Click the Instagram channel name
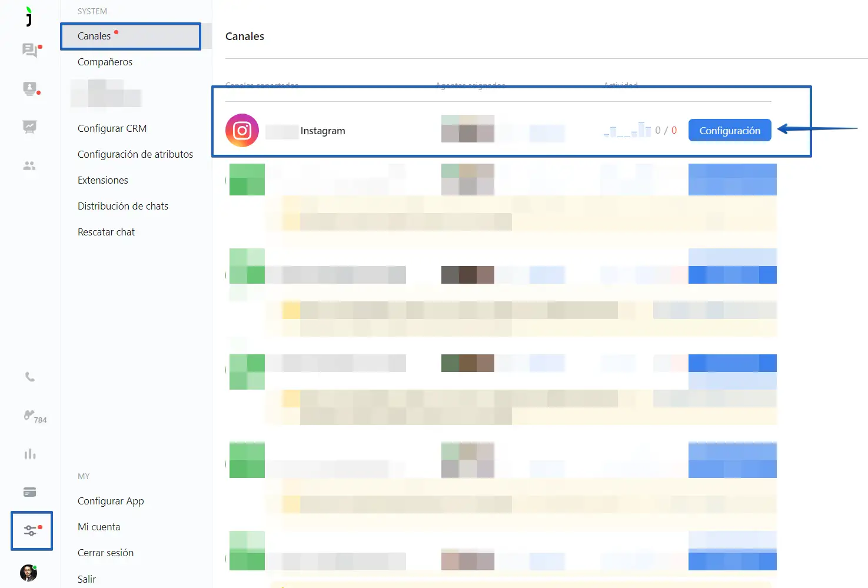The image size is (868, 588). coord(322,131)
